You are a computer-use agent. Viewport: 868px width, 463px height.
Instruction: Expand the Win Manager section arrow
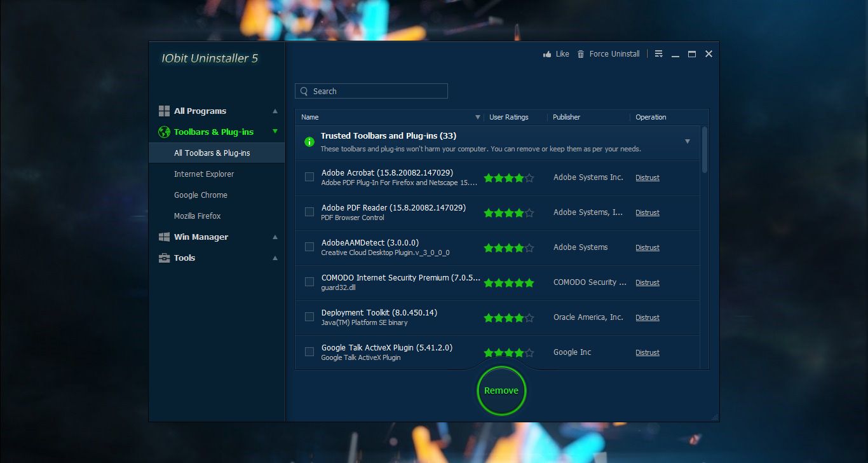[275, 237]
